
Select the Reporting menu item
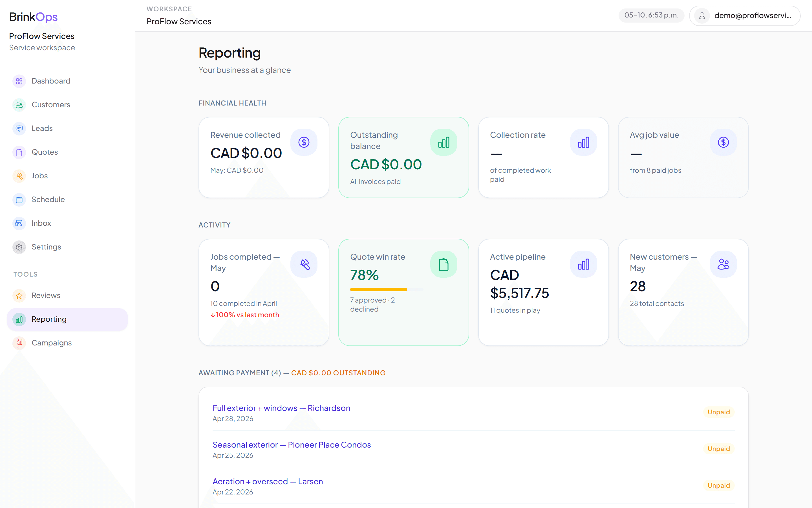[67, 319]
